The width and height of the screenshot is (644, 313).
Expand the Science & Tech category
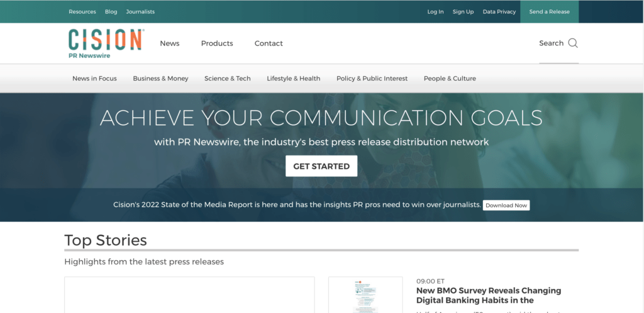click(x=228, y=78)
